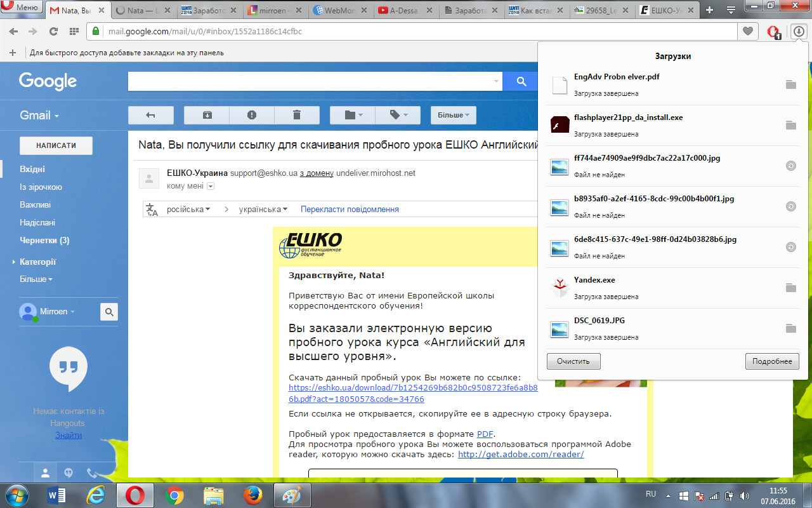Open a new browser tab with plus button
Viewport: 812px width, 508px height.
coord(710,10)
